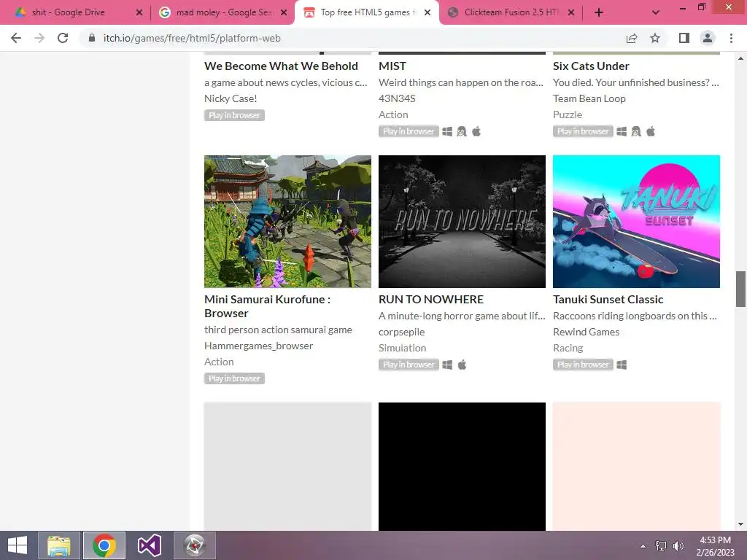The height and width of the screenshot is (560, 747).
Task: Click the browser forward arrow
Action: pos(39,38)
